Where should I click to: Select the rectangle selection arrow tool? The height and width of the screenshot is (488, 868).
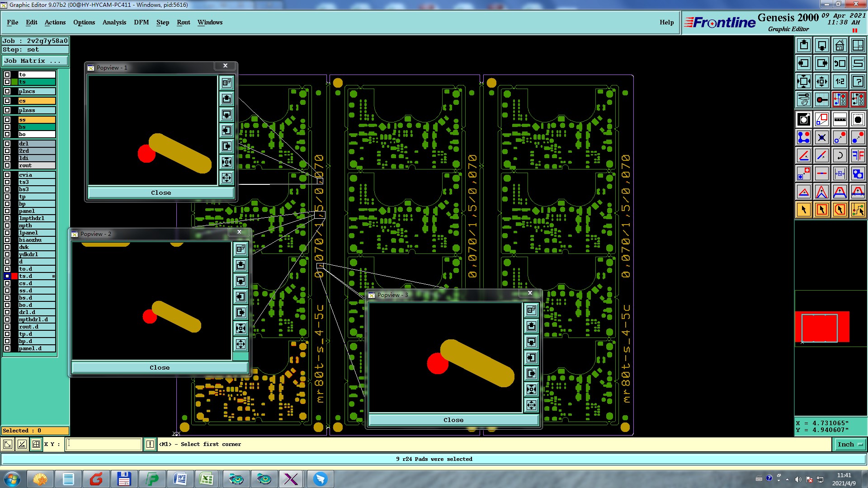(x=821, y=210)
